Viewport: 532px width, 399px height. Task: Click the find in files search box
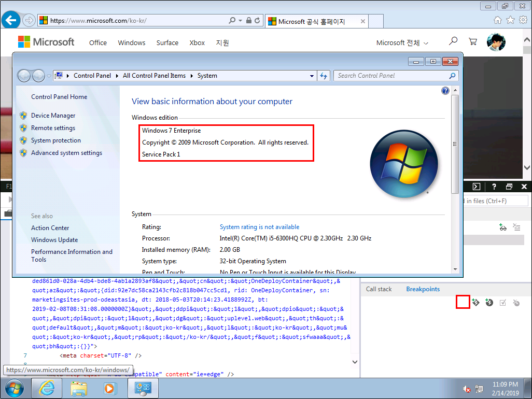click(495, 201)
